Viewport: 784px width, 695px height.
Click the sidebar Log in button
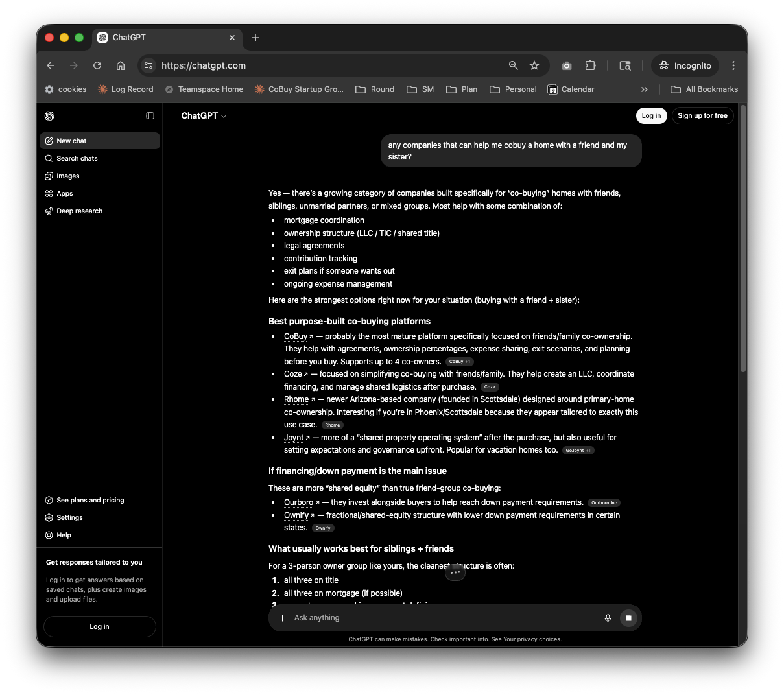[x=99, y=626]
